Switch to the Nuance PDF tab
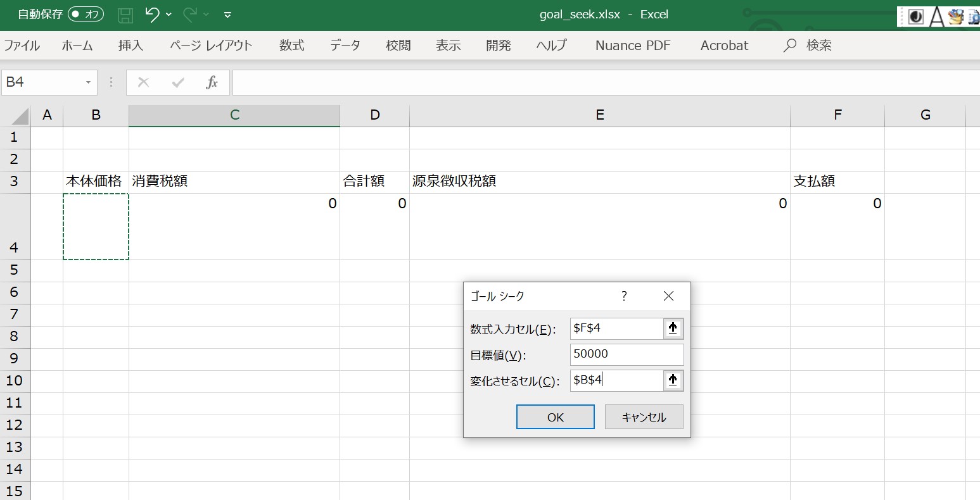980x500 pixels. click(633, 46)
